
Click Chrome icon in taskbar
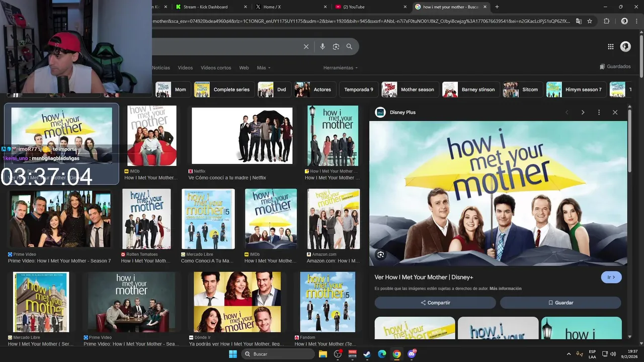point(397,354)
